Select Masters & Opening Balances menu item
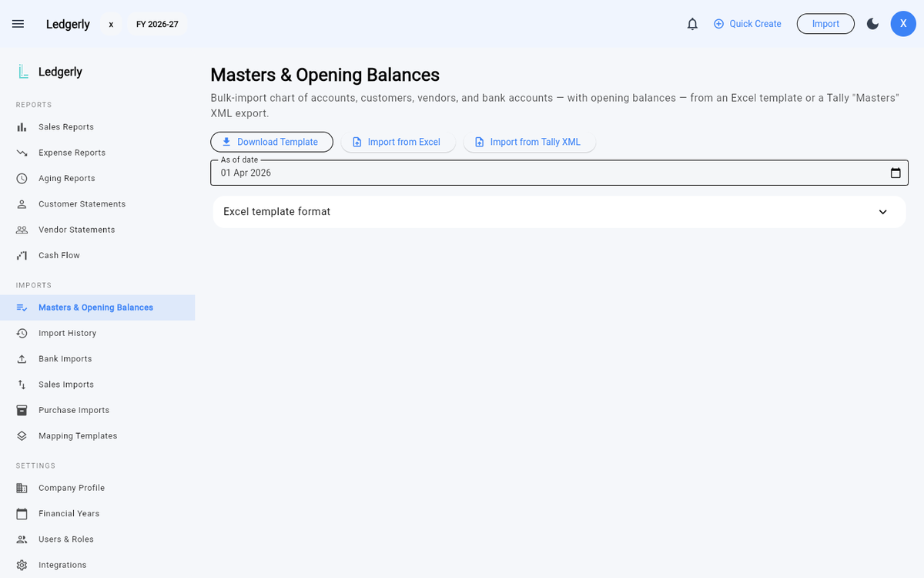 tap(97, 307)
